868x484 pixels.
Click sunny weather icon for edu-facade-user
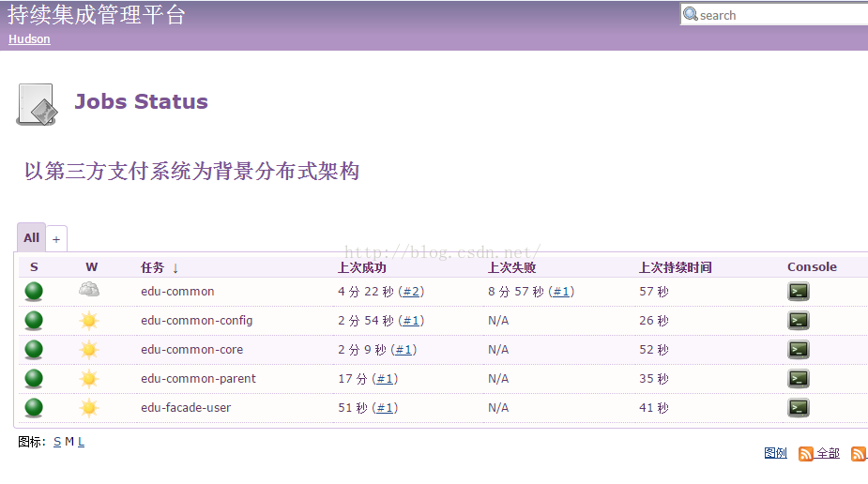89,407
